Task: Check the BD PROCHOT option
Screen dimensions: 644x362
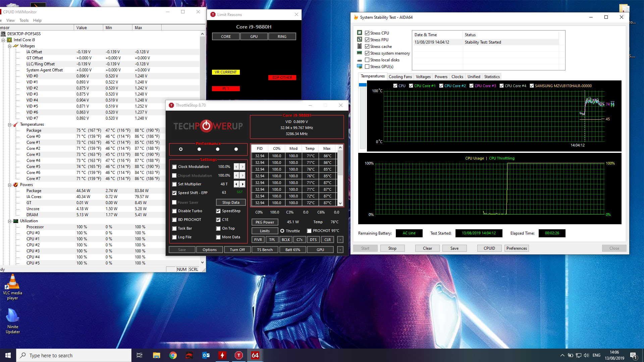Action: tap(174, 220)
